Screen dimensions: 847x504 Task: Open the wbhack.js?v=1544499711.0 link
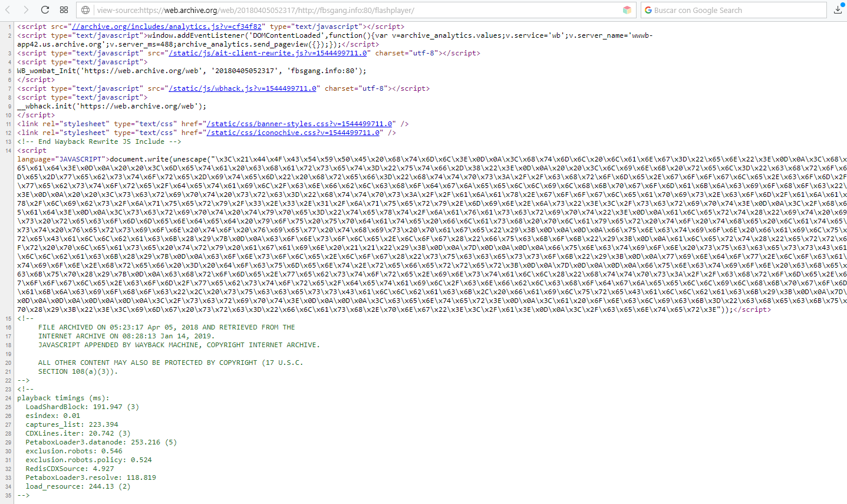(243, 88)
